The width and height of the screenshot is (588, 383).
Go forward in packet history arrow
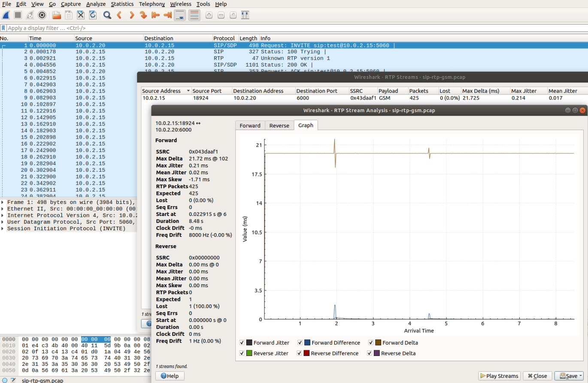pyautogui.click(x=131, y=15)
